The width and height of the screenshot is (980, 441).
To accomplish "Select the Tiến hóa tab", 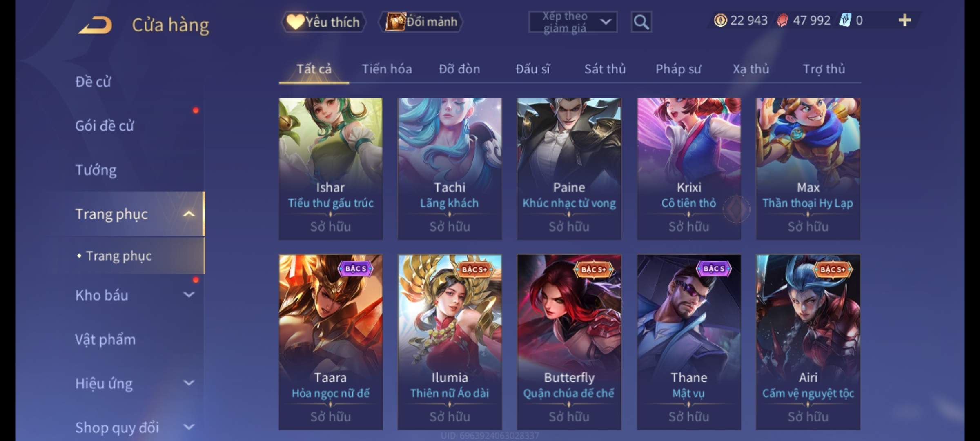I will [387, 69].
